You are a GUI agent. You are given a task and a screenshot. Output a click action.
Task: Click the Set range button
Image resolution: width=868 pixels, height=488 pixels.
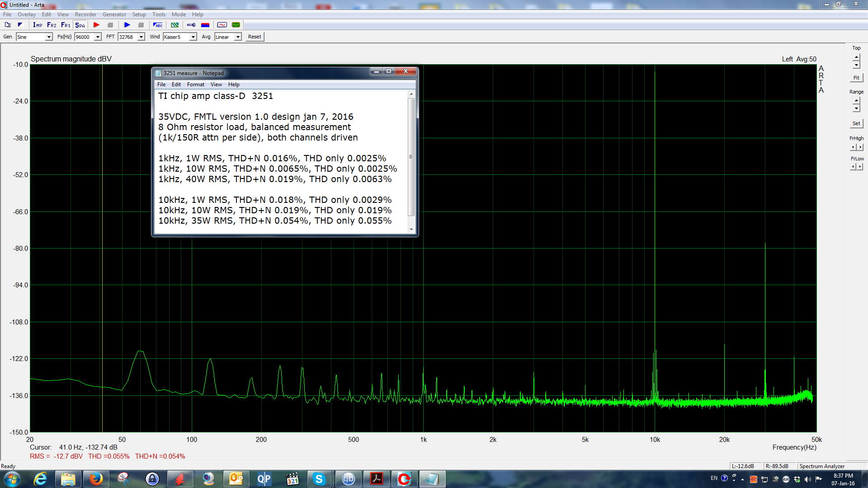(856, 123)
